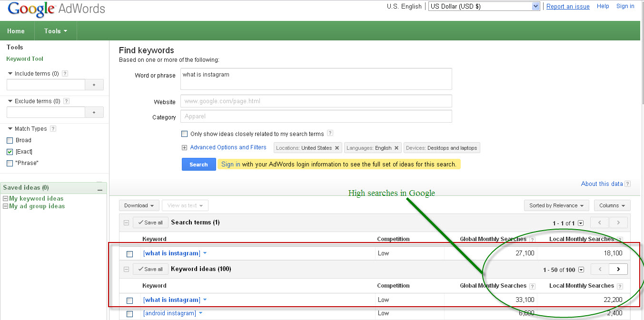Click the plus button for Include terms
Image resolution: width=644 pixels, height=320 pixels.
pyautogui.click(x=94, y=85)
